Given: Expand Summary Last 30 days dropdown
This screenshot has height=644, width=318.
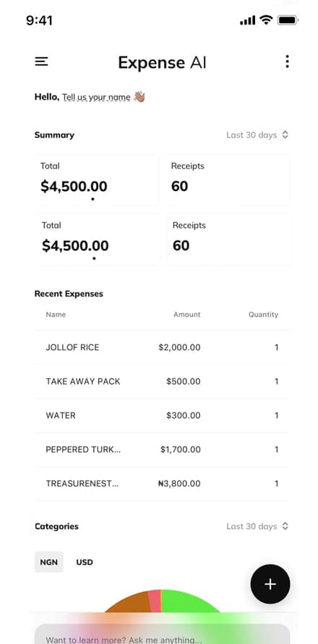Looking at the screenshot, I should click(257, 135).
